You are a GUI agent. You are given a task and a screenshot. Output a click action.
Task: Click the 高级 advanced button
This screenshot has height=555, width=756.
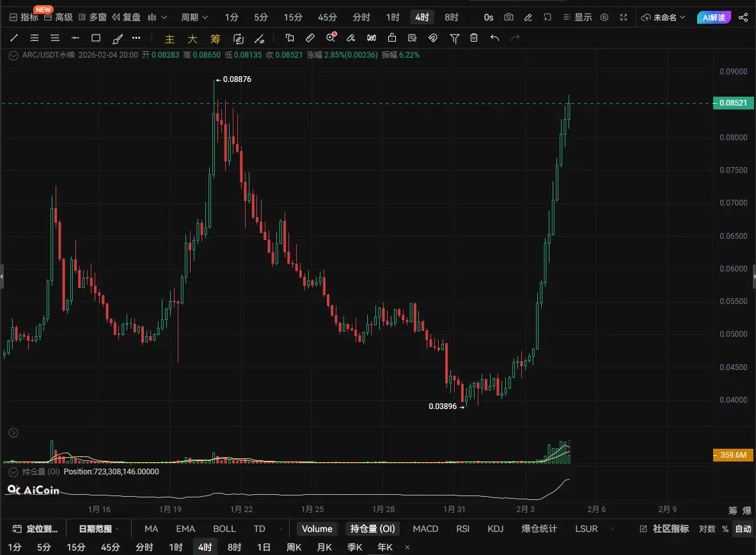tap(58, 17)
